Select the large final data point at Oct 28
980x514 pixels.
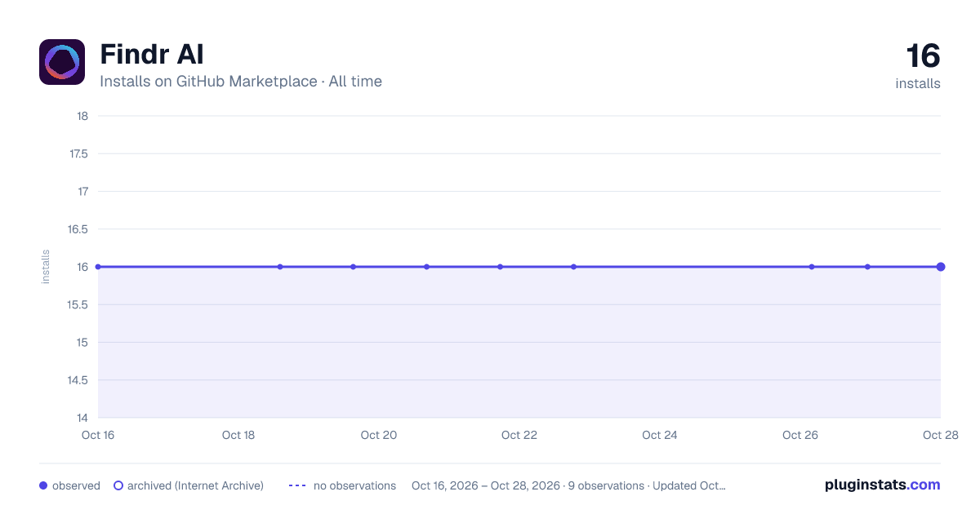[x=941, y=267]
